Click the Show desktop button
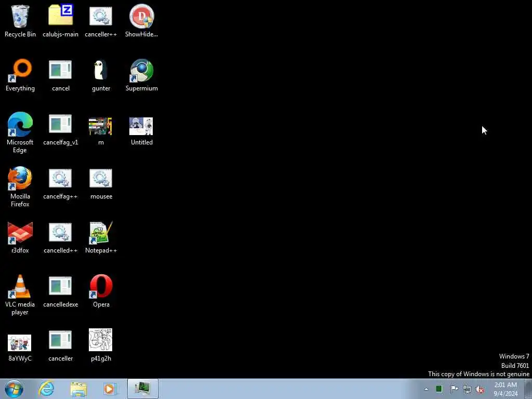This screenshot has width=532, height=399. tap(528, 389)
